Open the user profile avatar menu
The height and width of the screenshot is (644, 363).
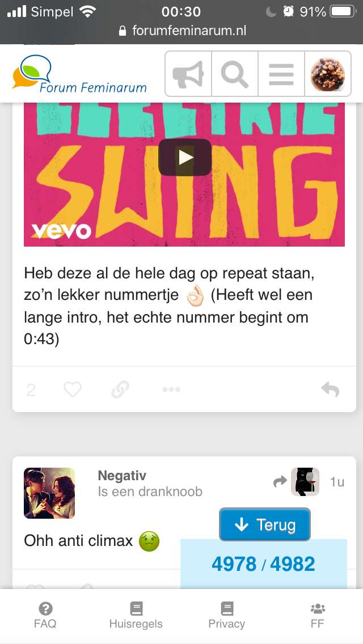coord(328,74)
